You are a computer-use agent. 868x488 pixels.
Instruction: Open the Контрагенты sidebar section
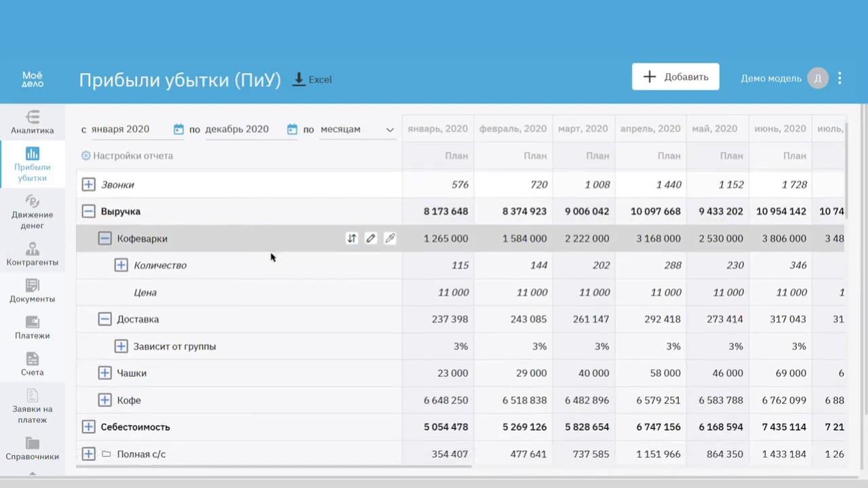[x=33, y=254]
